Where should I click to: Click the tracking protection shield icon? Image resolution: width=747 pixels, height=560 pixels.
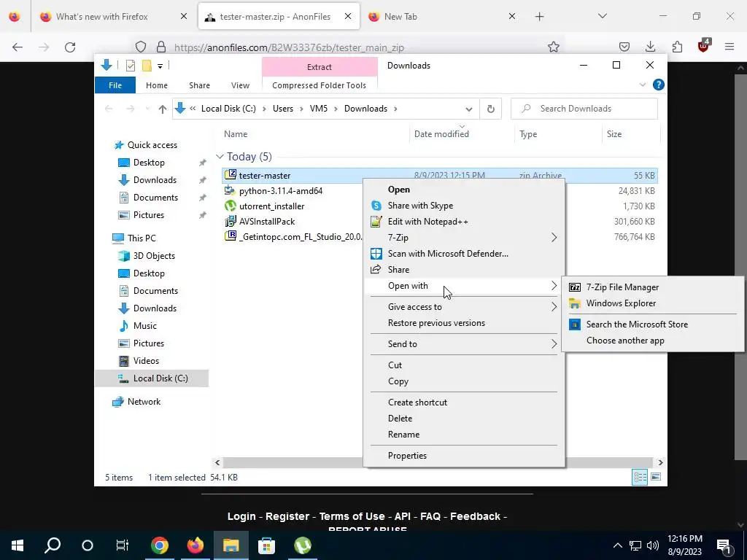(141, 47)
